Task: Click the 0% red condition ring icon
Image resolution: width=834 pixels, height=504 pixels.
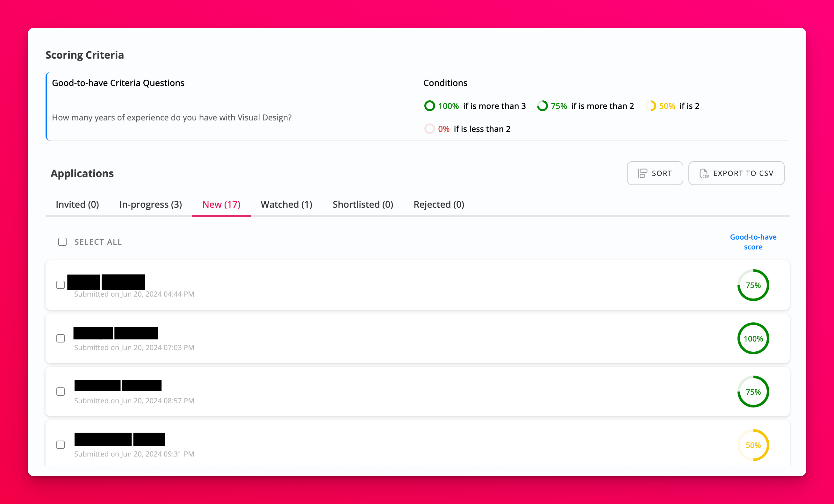Action: pos(429,129)
